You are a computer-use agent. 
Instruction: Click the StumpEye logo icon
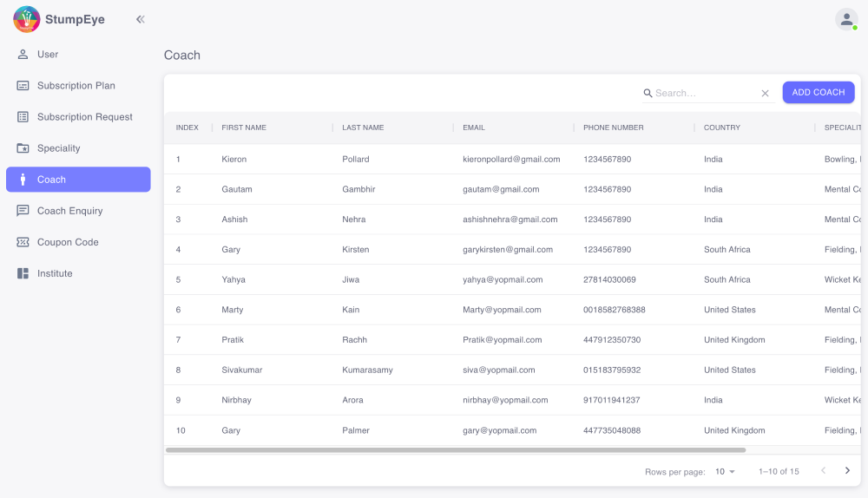point(27,19)
